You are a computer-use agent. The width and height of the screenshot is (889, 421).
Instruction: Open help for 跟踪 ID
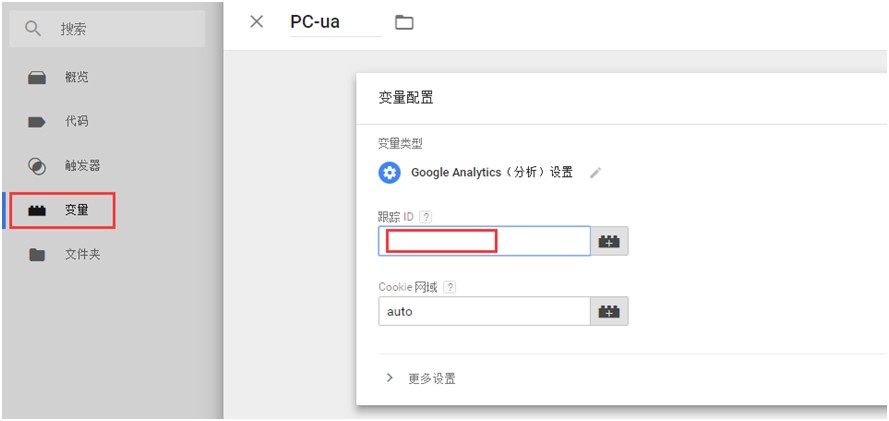(x=426, y=217)
